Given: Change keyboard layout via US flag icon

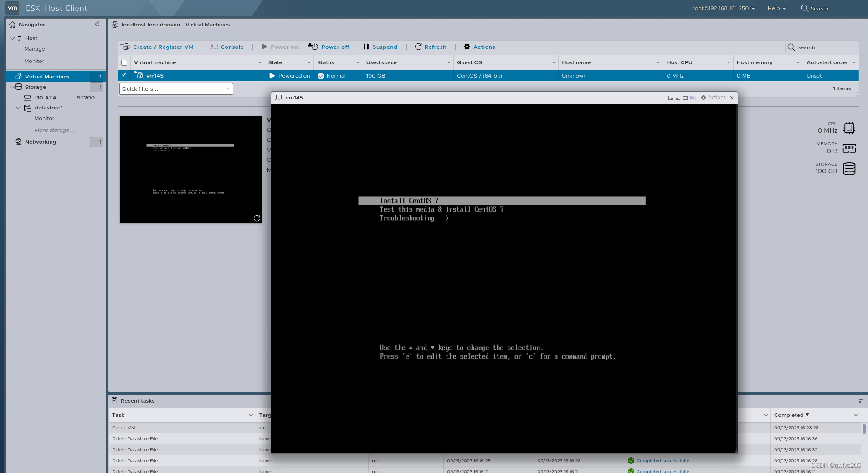Looking at the screenshot, I should [x=693, y=98].
